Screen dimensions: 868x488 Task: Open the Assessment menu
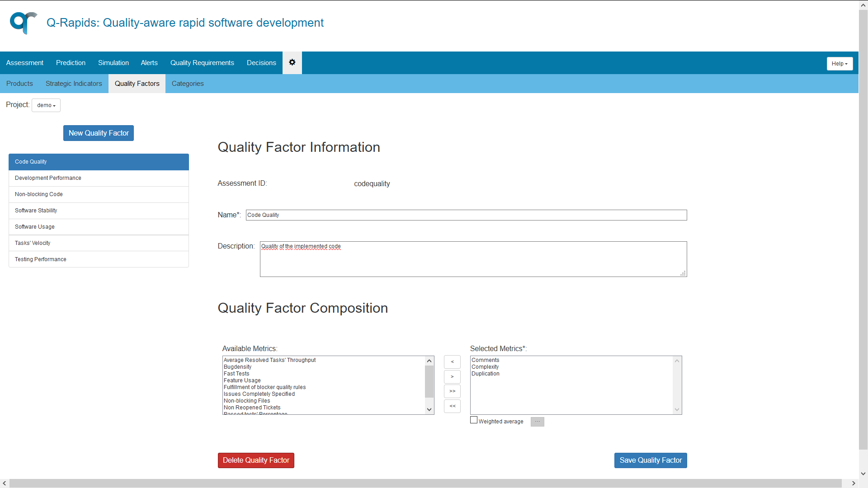coord(24,62)
